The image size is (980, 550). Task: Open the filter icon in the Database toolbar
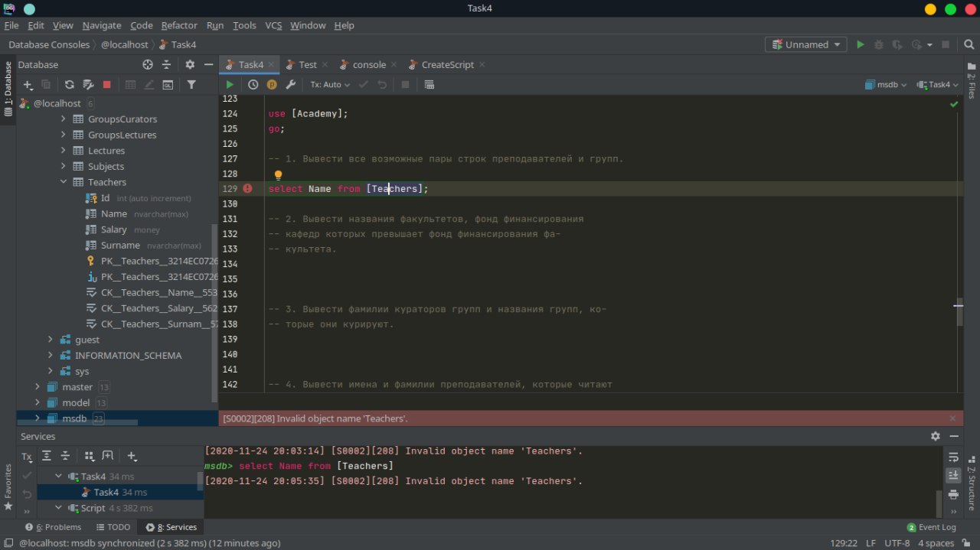point(191,85)
